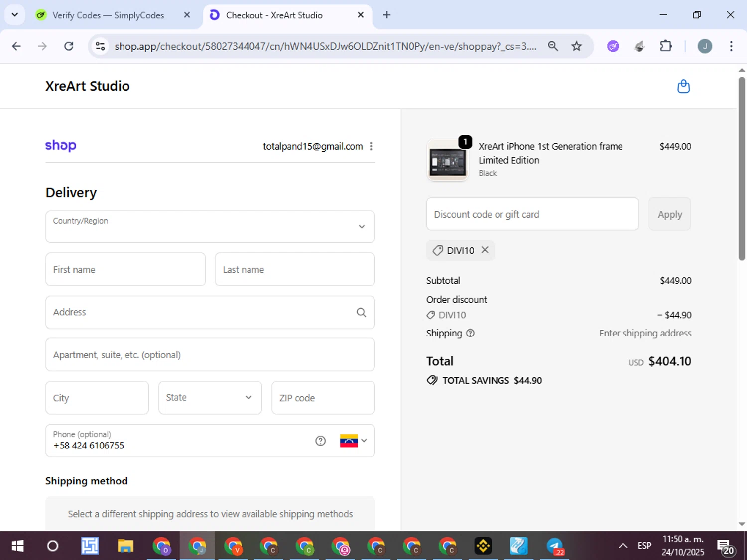
Task: Open Telegram from the taskbar
Action: coord(555,546)
